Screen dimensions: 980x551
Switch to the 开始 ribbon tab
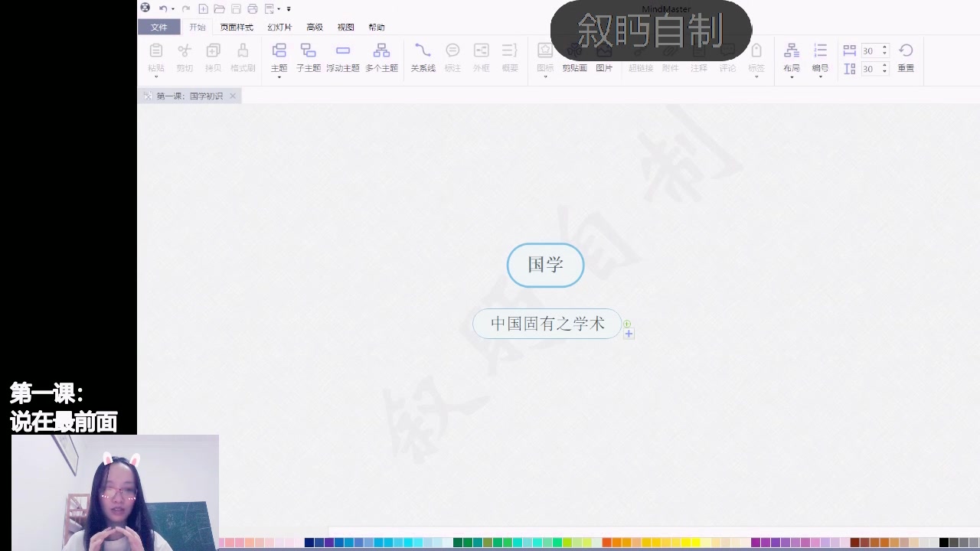click(198, 27)
